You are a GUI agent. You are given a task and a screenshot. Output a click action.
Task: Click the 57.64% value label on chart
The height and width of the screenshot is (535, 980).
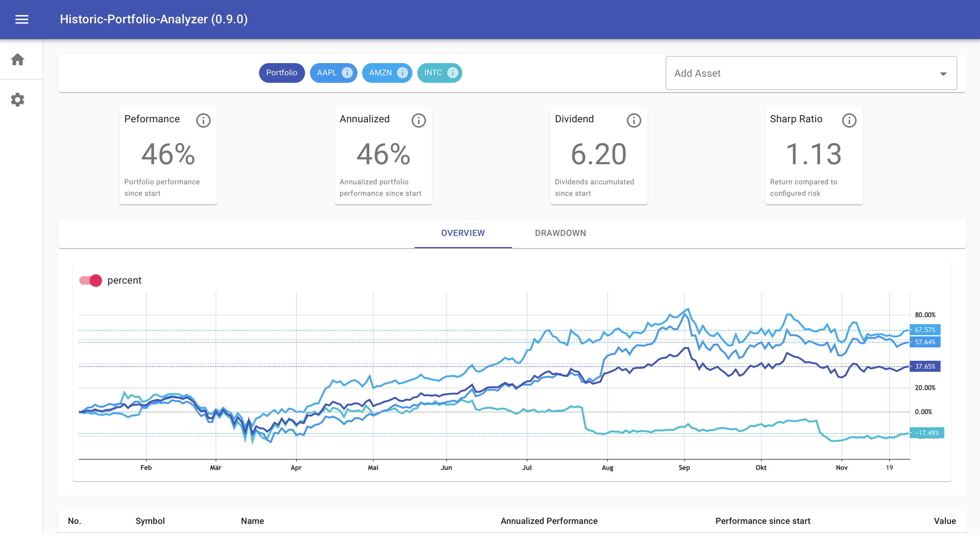click(x=925, y=342)
